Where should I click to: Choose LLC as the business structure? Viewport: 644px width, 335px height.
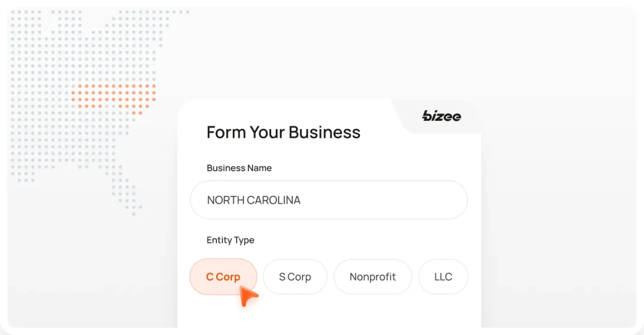[x=443, y=277]
